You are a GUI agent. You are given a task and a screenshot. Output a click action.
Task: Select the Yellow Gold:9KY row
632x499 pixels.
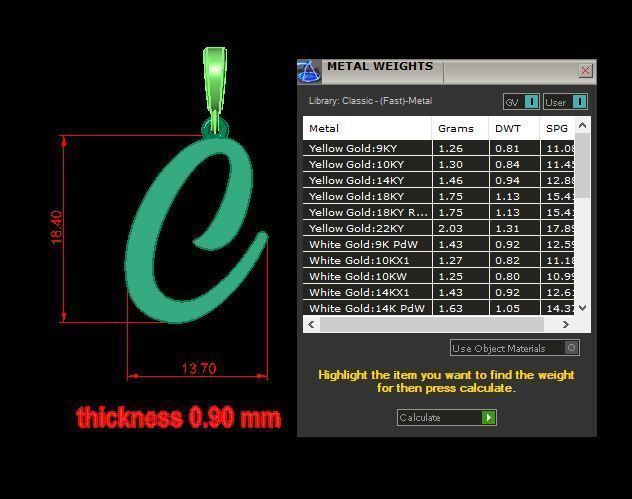click(439, 148)
